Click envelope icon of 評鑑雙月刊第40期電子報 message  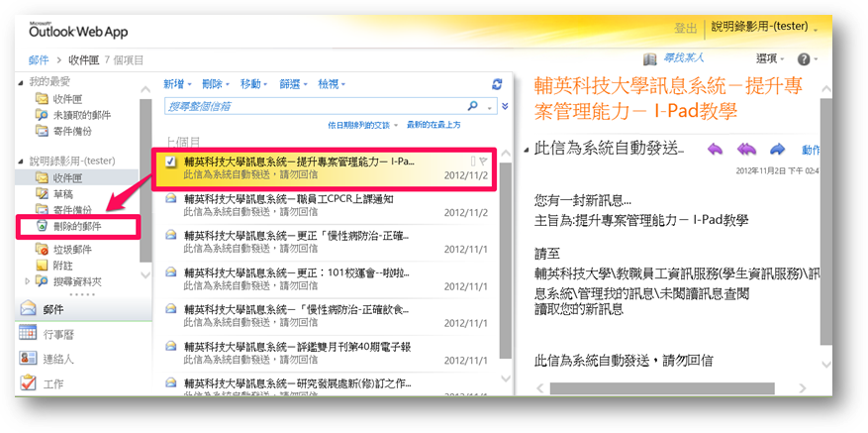(171, 347)
